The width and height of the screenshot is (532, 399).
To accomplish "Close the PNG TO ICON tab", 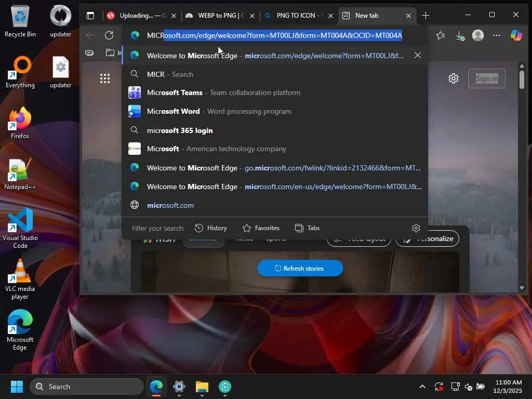I will click(x=330, y=16).
